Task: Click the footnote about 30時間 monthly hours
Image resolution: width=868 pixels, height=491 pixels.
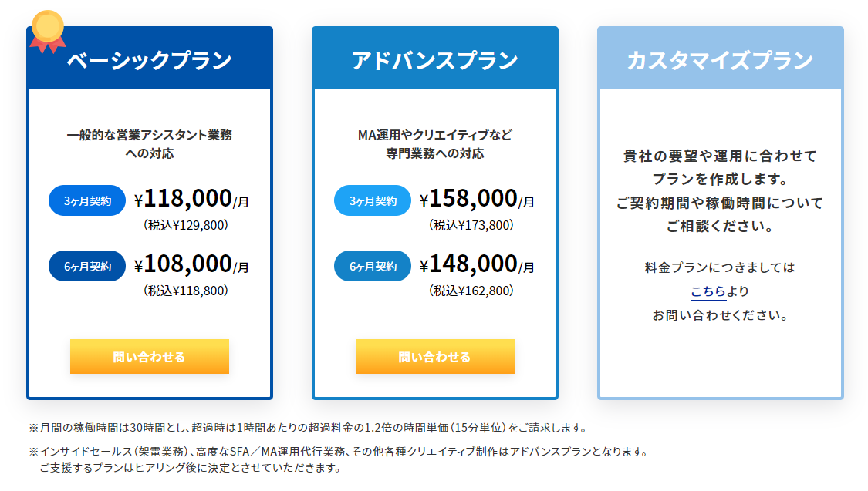Action: (308, 427)
